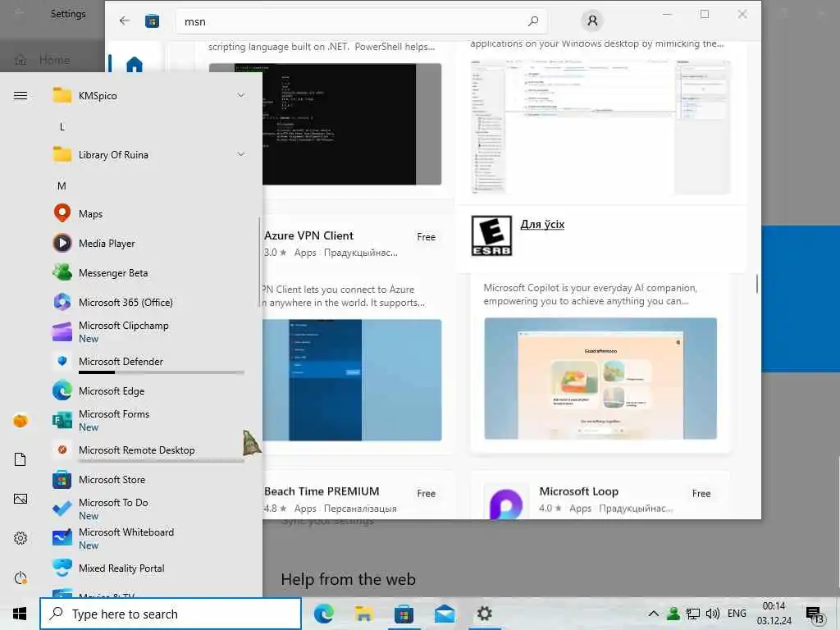Viewport: 840px width, 630px height.
Task: Open the Microsoft Copilot screenshot
Action: click(600, 378)
